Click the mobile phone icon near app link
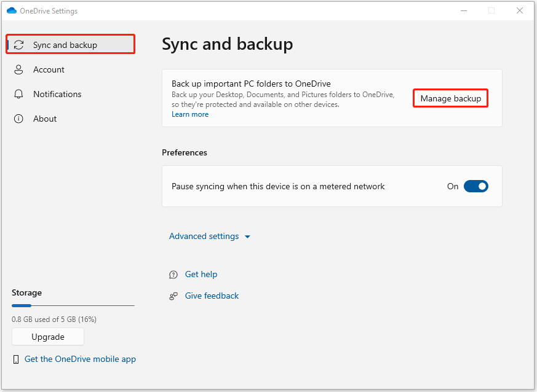The image size is (537, 392). point(16,359)
